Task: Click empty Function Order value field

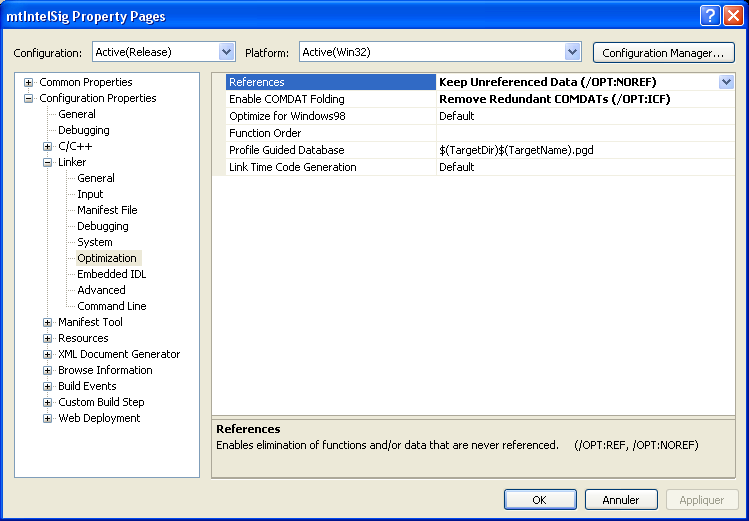Action: [x=585, y=133]
